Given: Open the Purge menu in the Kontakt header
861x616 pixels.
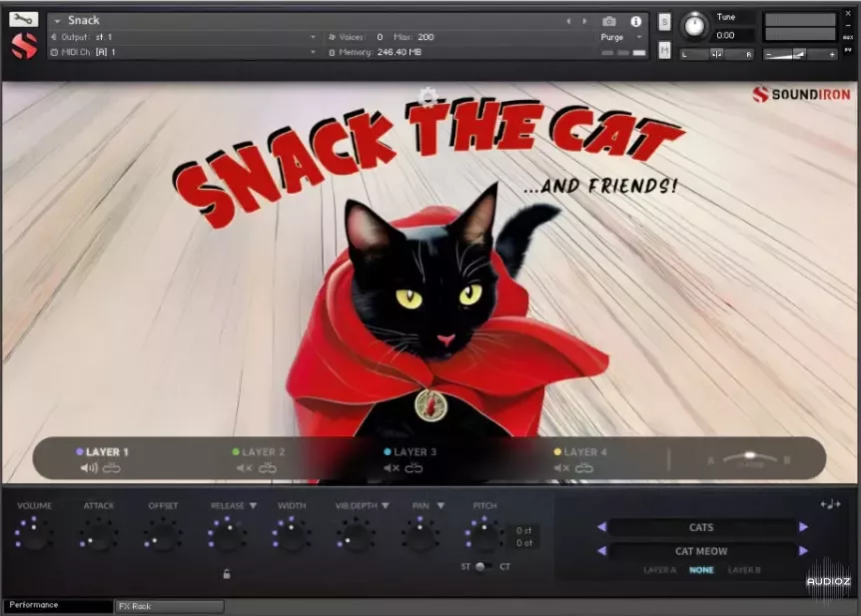Looking at the screenshot, I should click(x=612, y=36).
